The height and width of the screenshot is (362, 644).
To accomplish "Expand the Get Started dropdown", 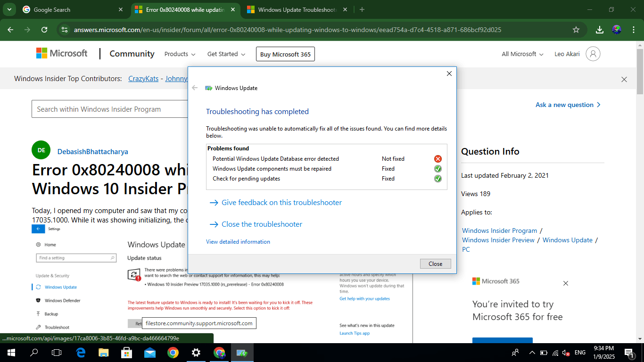I will pos(226,54).
